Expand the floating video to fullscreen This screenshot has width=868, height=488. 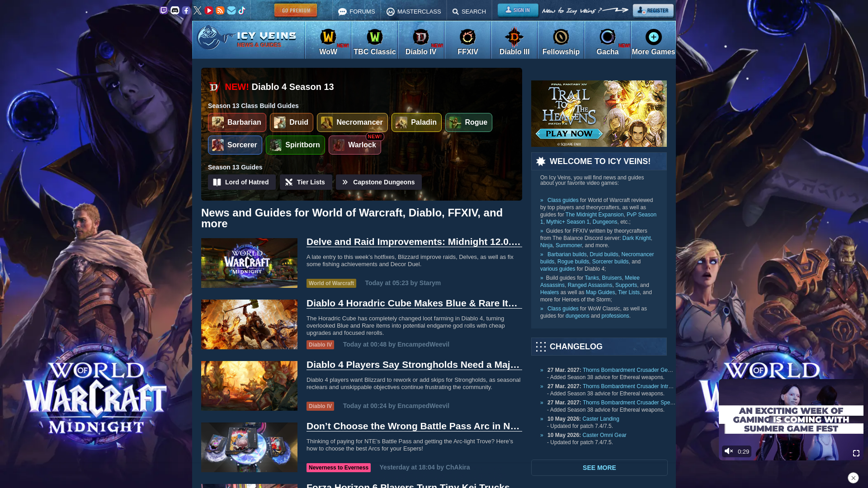[x=856, y=453]
